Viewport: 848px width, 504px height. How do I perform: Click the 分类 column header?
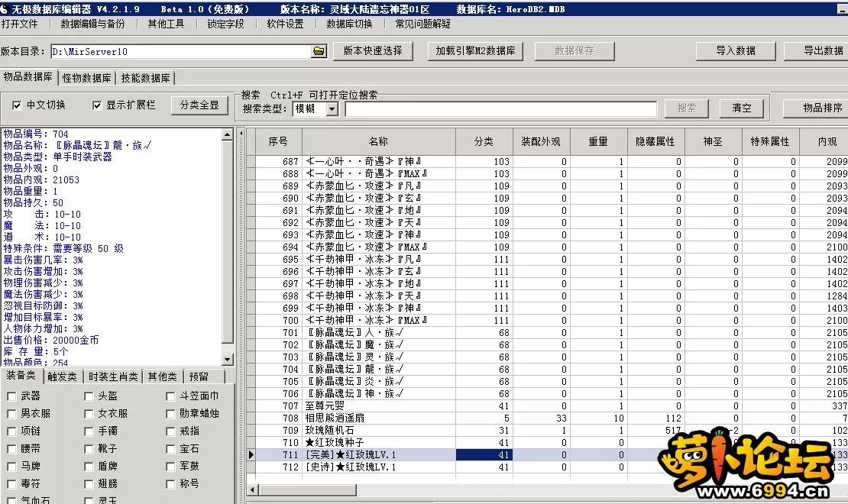click(x=484, y=142)
